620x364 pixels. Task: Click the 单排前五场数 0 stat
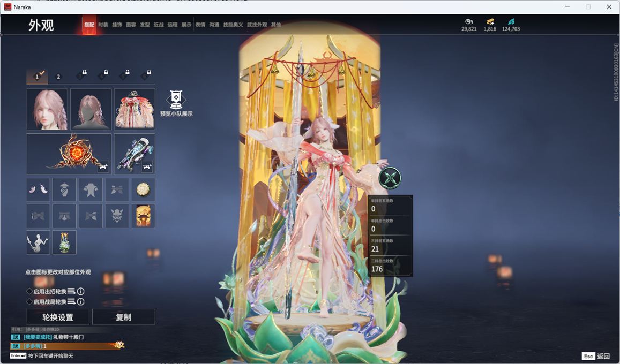pyautogui.click(x=390, y=206)
